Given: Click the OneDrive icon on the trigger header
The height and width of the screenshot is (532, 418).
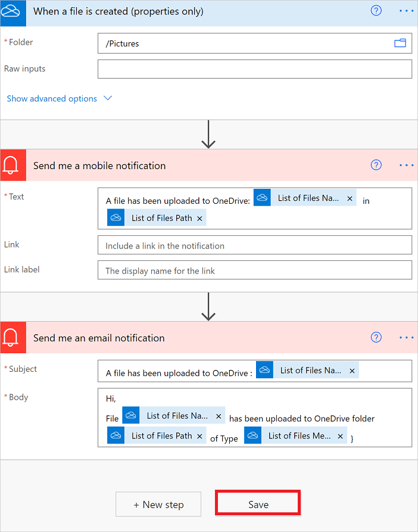Looking at the screenshot, I should 13,11.
